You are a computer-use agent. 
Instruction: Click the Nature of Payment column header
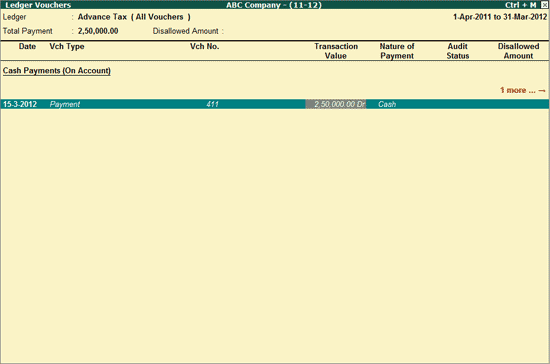(x=397, y=51)
